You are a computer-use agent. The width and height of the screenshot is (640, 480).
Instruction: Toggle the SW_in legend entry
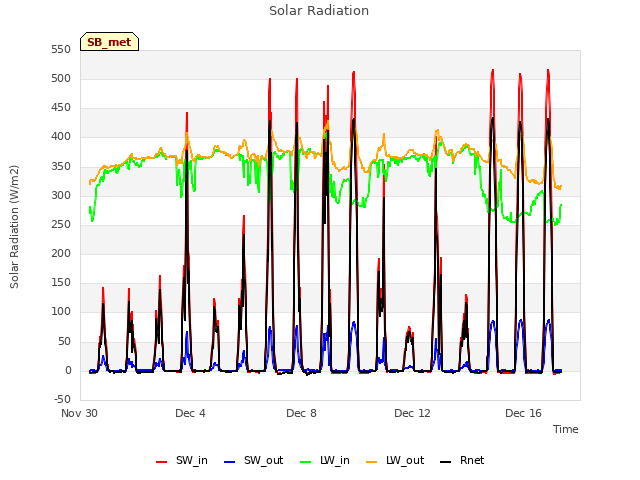coord(182,460)
